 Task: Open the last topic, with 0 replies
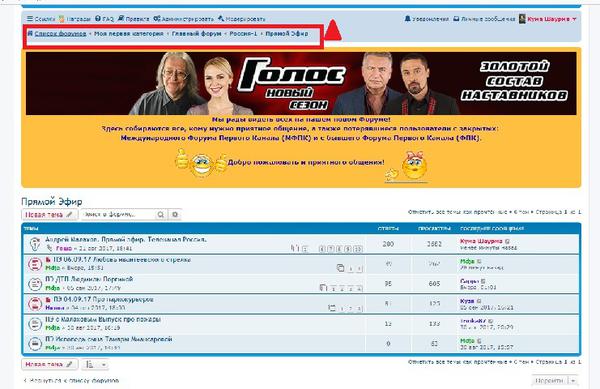[109, 339]
